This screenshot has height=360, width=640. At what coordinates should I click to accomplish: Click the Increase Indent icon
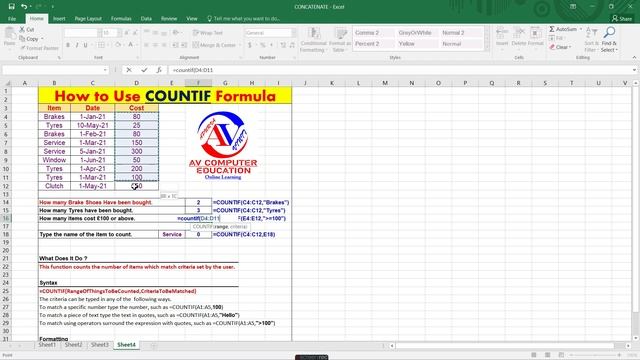click(184, 45)
